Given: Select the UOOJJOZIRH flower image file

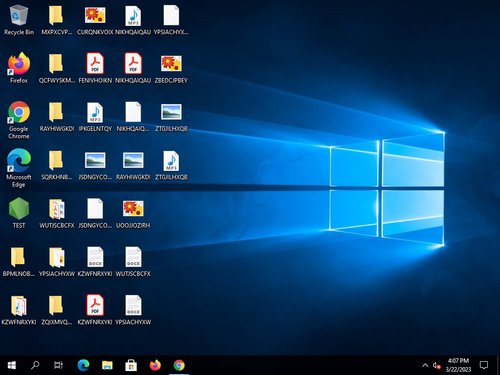Looking at the screenshot, I should (x=133, y=213).
